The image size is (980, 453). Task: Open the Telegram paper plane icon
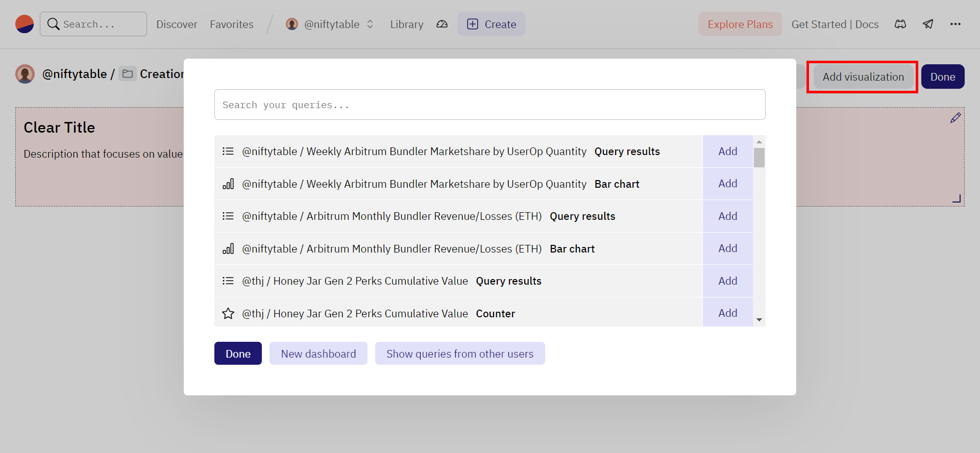pos(928,24)
